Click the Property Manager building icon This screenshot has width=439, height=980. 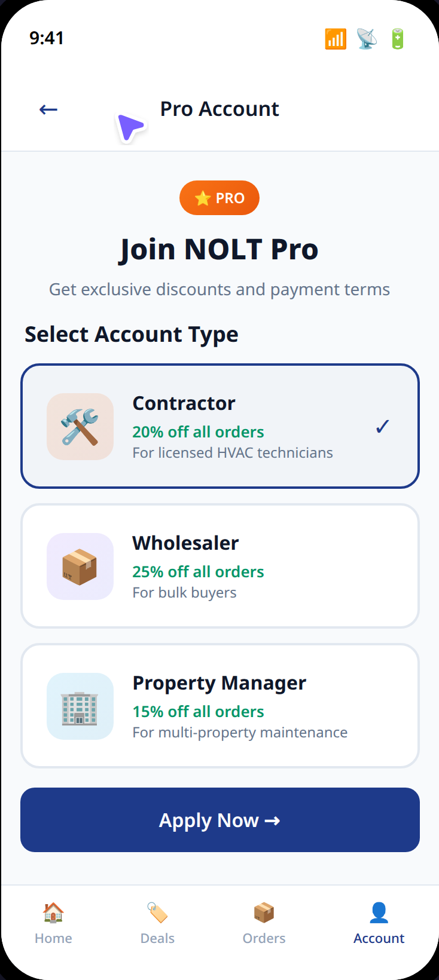[x=80, y=706]
